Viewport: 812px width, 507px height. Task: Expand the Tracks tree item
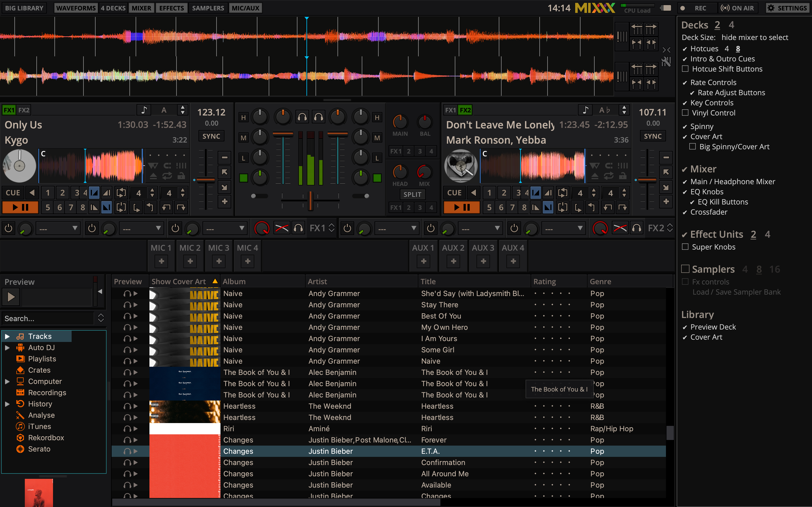[7, 336]
